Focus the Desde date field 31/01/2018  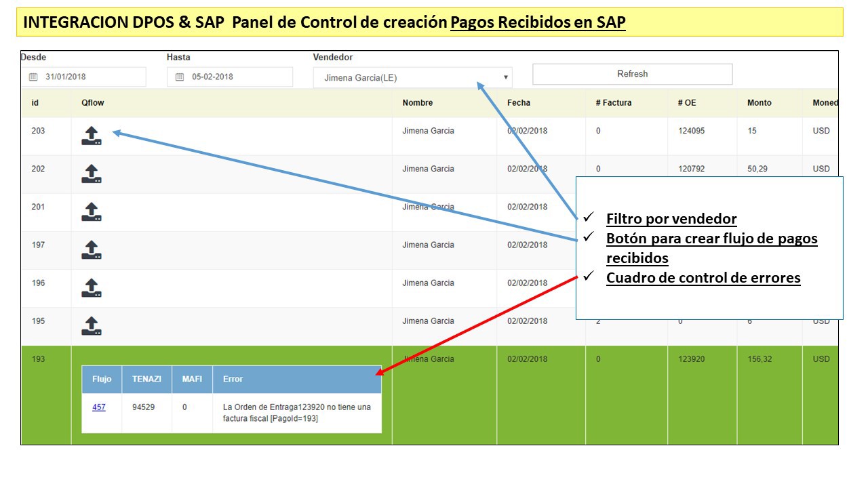coord(83,77)
